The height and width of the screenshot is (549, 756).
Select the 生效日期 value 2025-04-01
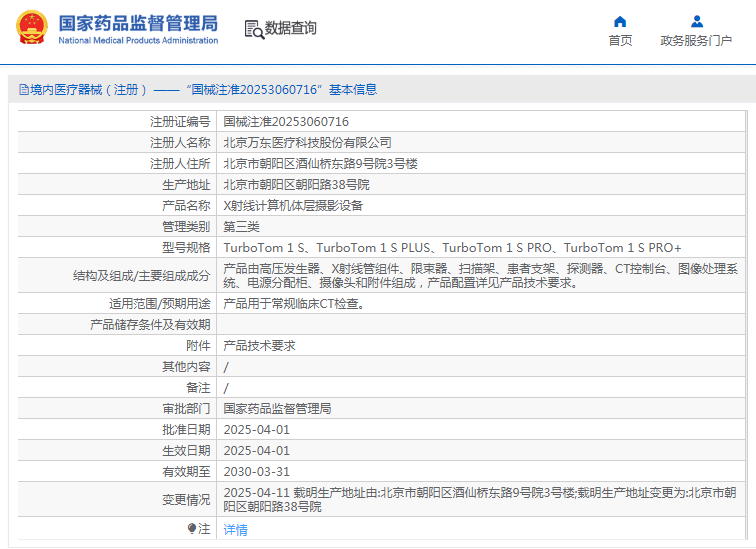pos(256,451)
